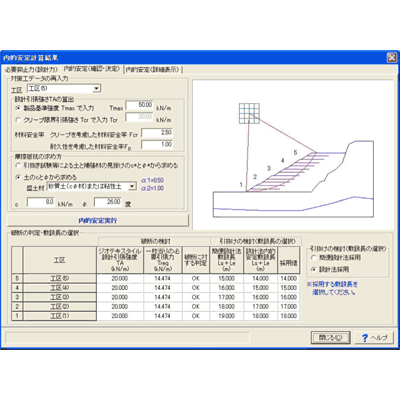Viewport: 400px width, 400px height.
Task: Select the Tmax product strength radio button
Action: pyautogui.click(x=18, y=108)
